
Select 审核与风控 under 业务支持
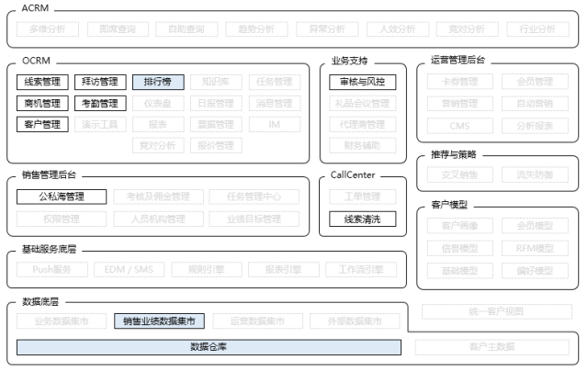tap(362, 82)
